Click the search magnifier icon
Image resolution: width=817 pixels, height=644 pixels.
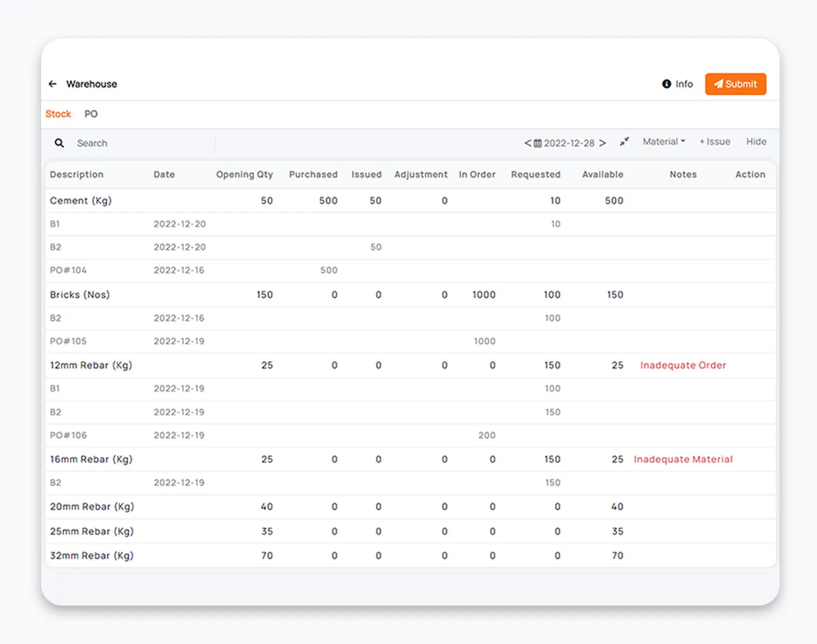coord(60,143)
